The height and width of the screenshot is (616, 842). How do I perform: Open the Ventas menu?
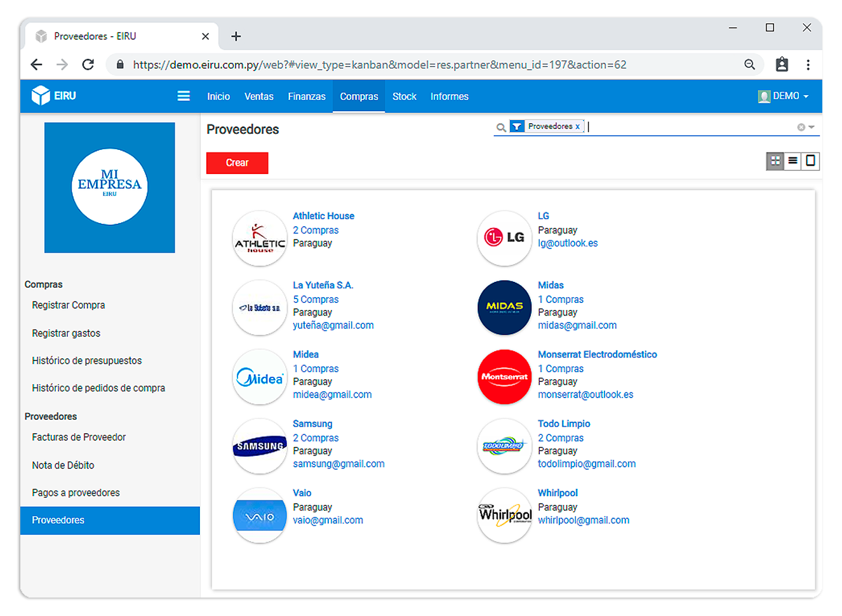(x=259, y=97)
